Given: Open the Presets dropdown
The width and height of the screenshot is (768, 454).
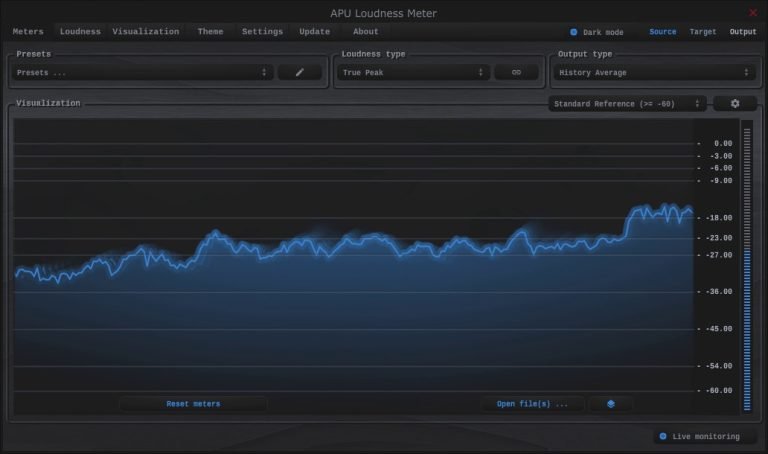Looking at the screenshot, I should 143,72.
